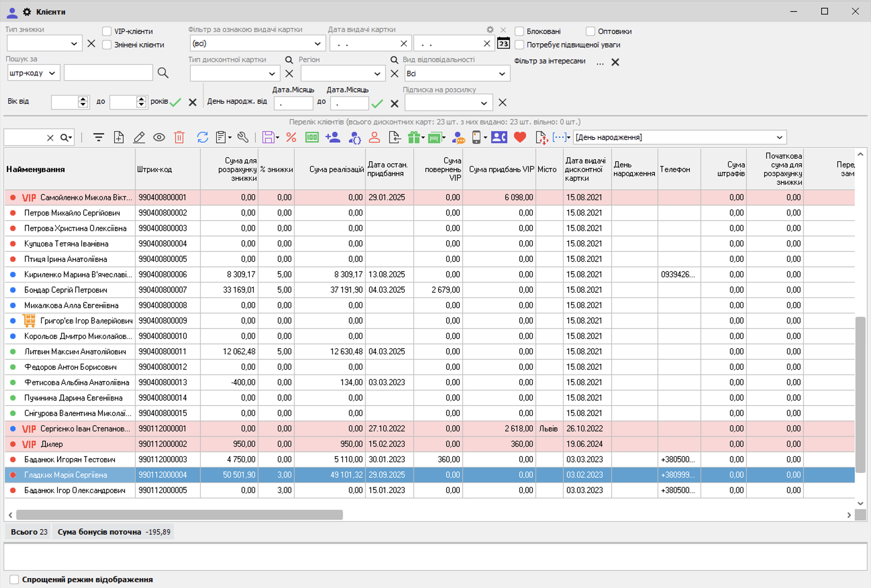Click the red heart icon in toolbar
The width and height of the screenshot is (871, 588).
tap(520, 137)
